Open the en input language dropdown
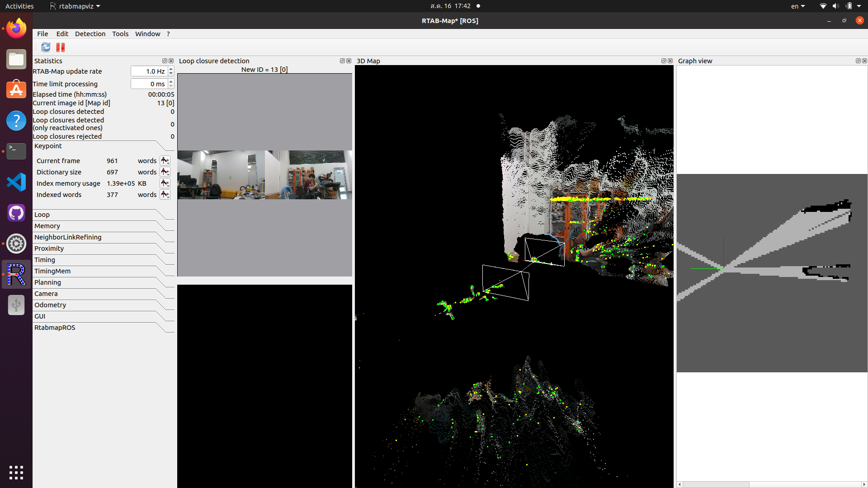868x488 pixels. pyautogui.click(x=797, y=6)
